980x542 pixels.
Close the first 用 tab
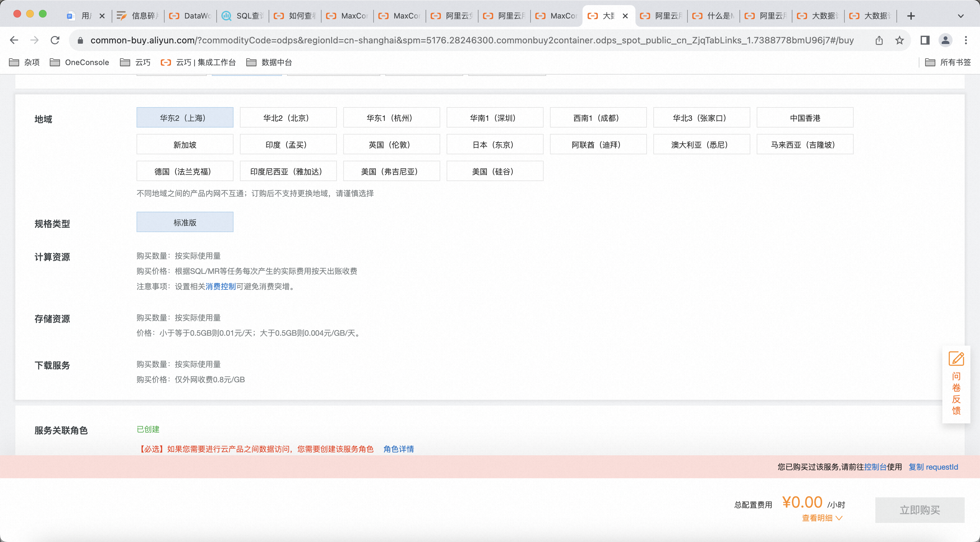[102, 16]
